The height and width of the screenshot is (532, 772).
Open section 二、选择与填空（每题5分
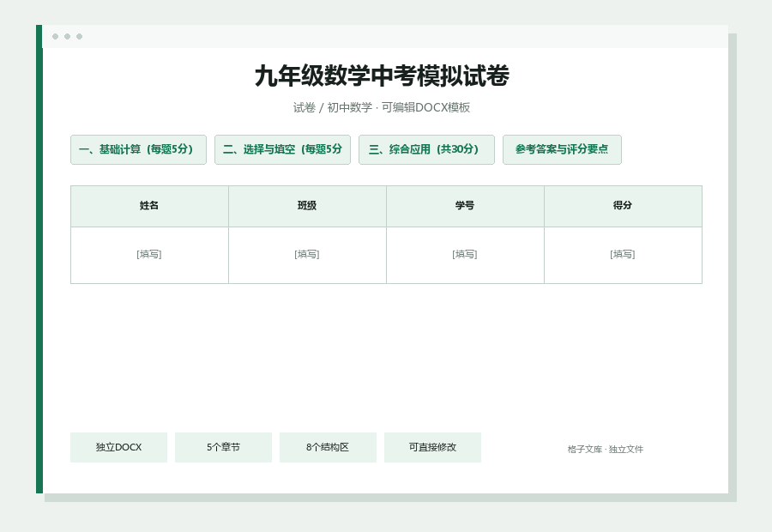point(282,150)
